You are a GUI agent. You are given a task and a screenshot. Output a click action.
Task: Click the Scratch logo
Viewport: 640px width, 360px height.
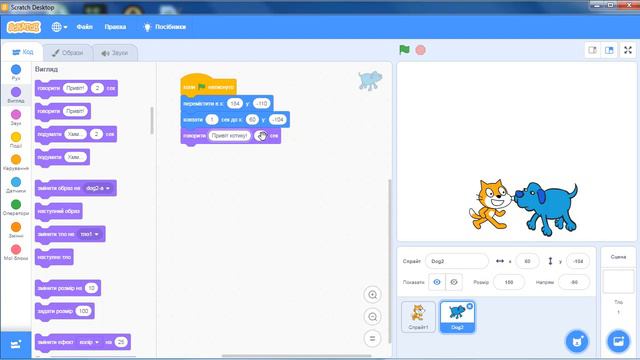tap(24, 27)
